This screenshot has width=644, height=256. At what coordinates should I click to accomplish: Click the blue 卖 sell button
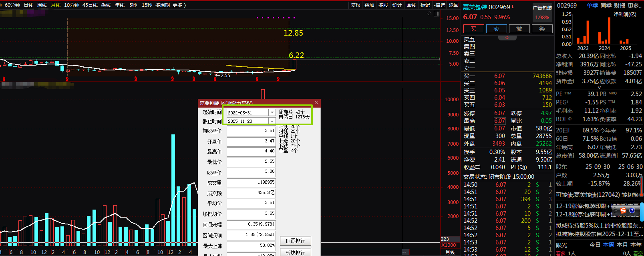pyautogui.click(x=496, y=29)
